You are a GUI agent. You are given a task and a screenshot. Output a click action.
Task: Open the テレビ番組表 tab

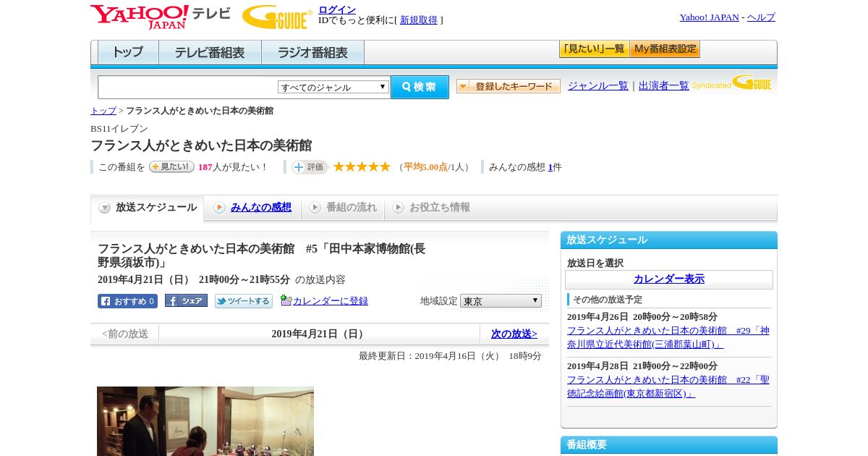210,53
